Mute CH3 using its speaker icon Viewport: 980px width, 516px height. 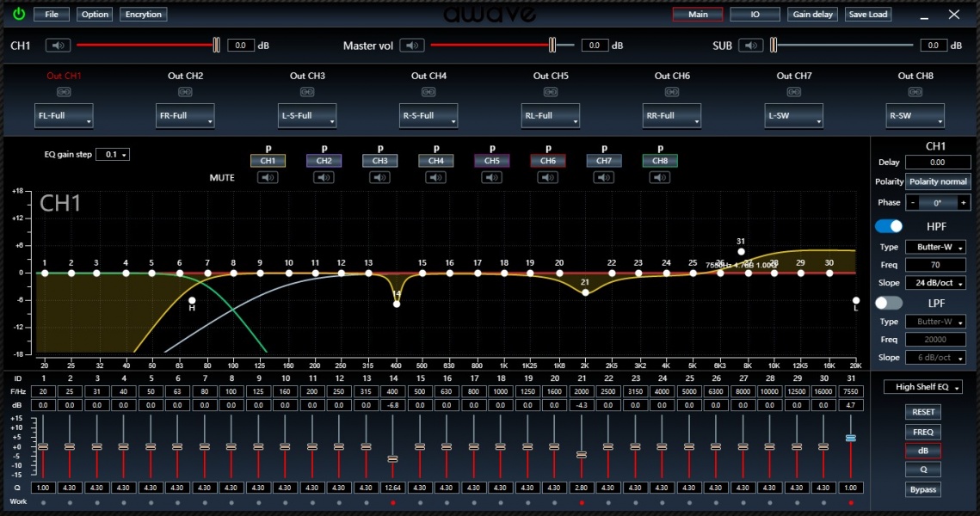click(379, 177)
